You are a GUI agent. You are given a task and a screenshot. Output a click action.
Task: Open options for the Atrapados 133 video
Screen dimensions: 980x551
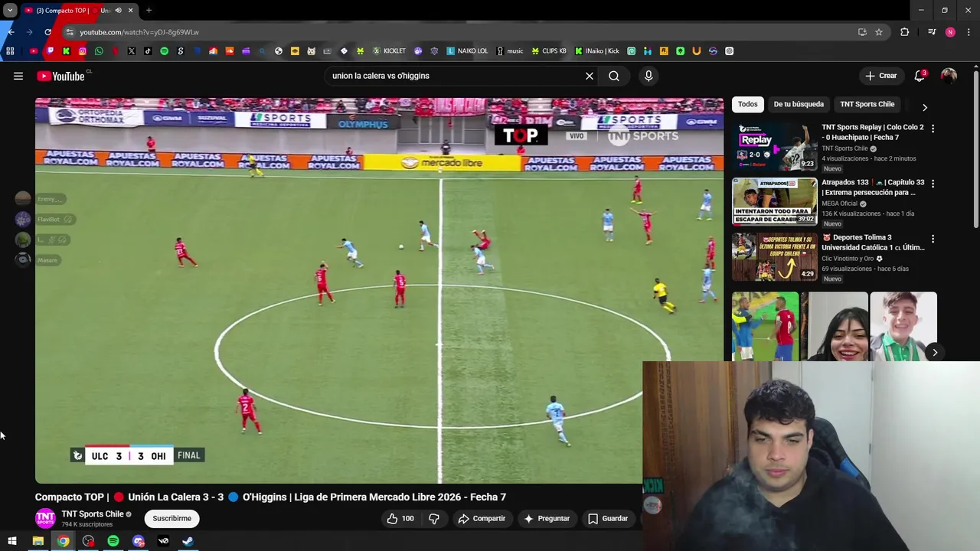[x=933, y=184]
